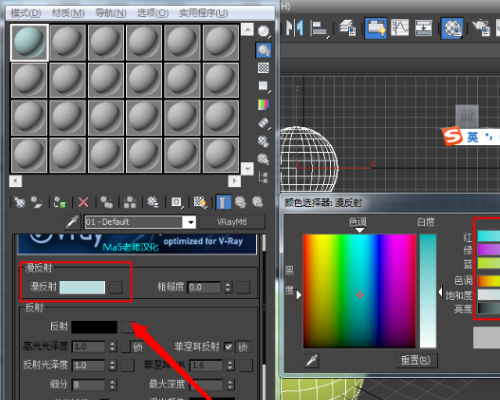Open the Curve Editor toolbar icon
500x400 pixels.
click(x=400, y=28)
